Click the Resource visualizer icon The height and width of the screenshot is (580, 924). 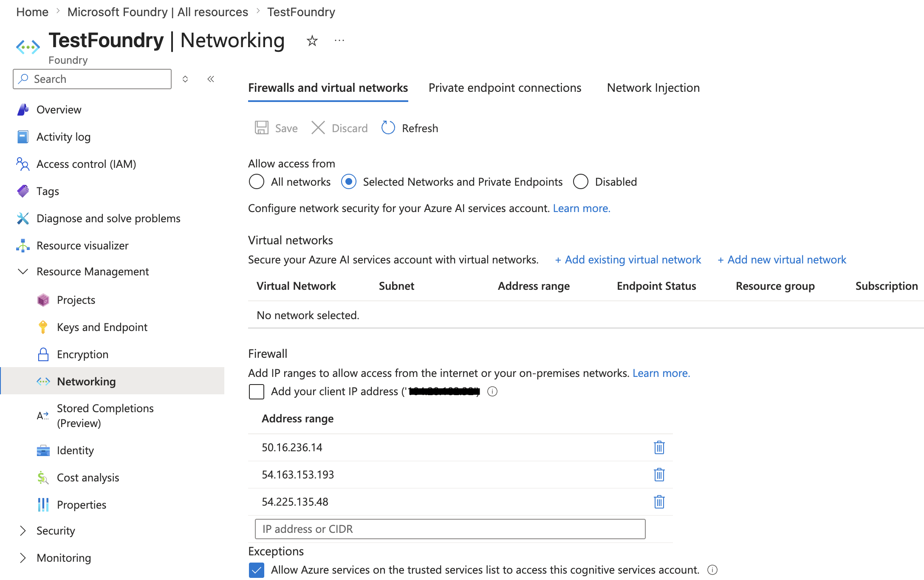[x=23, y=246]
